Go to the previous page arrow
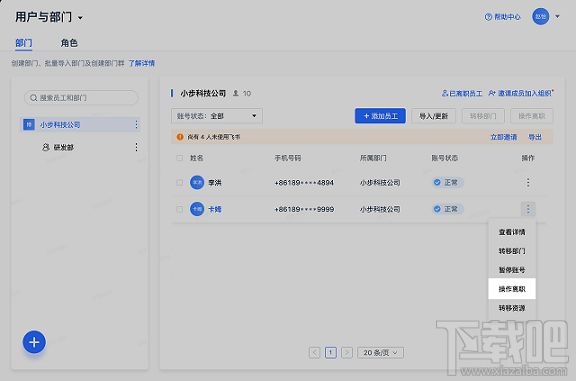Screen dimensions: 576x381 tap(314, 353)
